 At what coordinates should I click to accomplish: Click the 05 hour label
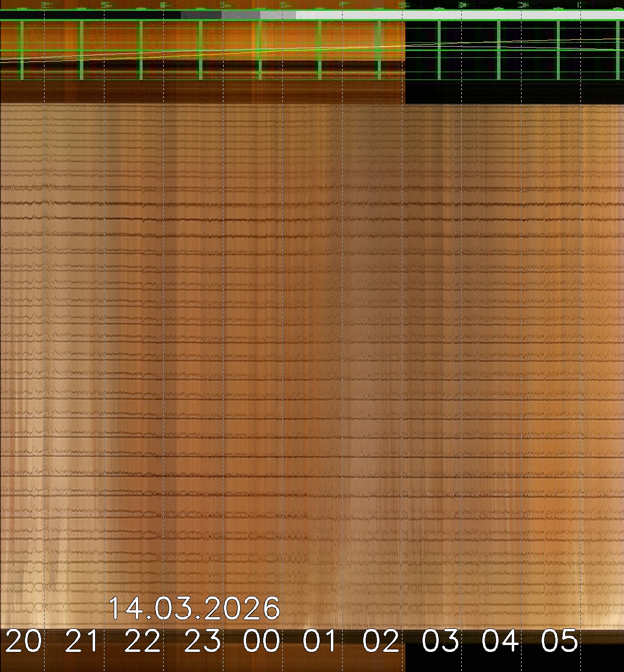(560, 641)
